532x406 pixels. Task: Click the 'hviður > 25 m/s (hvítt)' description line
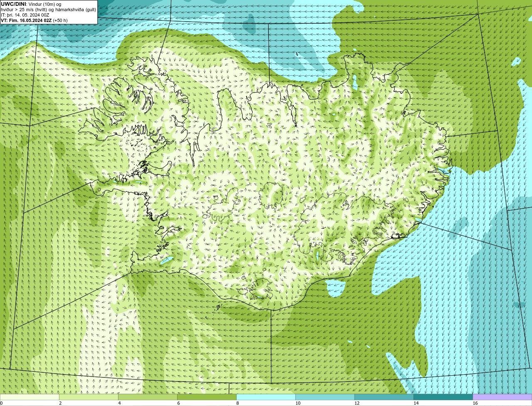pyautogui.click(x=48, y=10)
